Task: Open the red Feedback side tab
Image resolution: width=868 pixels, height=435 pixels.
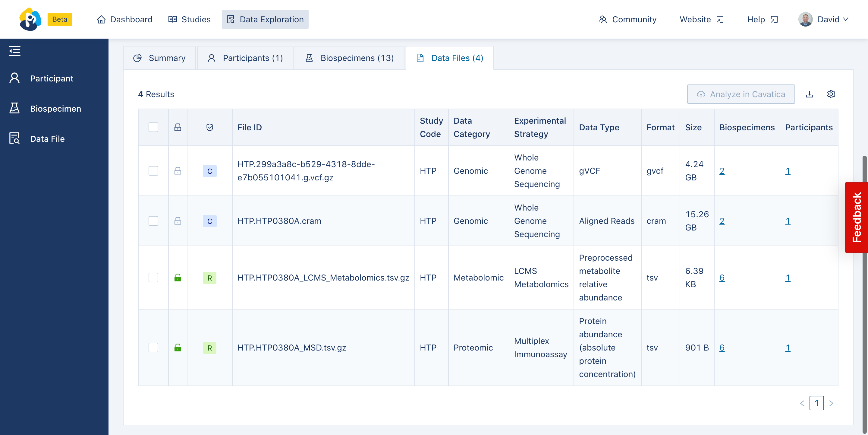Action: click(x=856, y=217)
